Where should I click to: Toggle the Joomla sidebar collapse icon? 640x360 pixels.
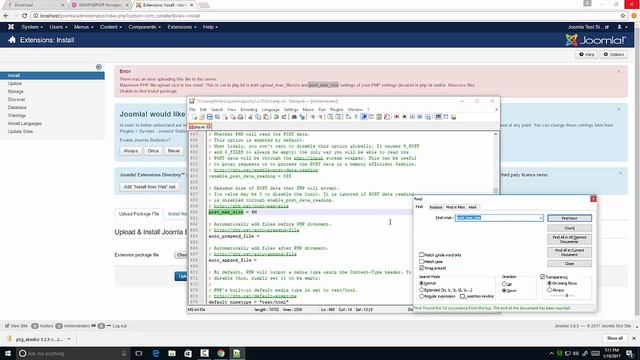point(99,67)
